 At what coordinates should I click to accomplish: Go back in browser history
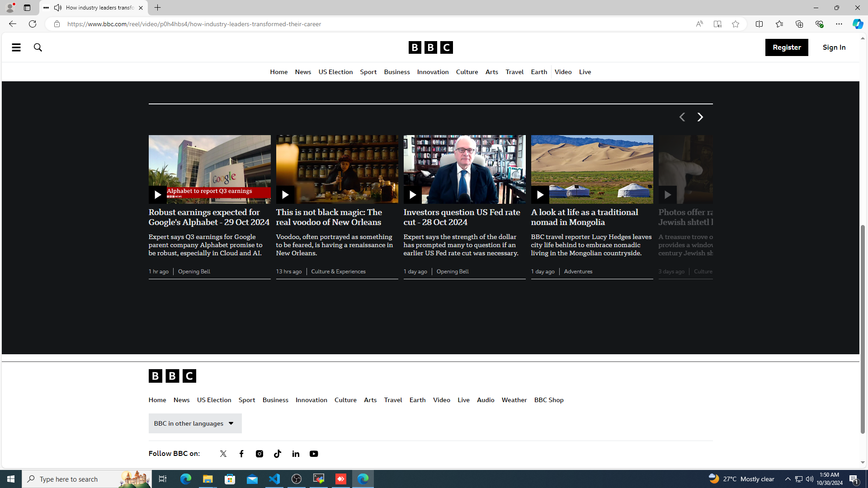(12, 24)
